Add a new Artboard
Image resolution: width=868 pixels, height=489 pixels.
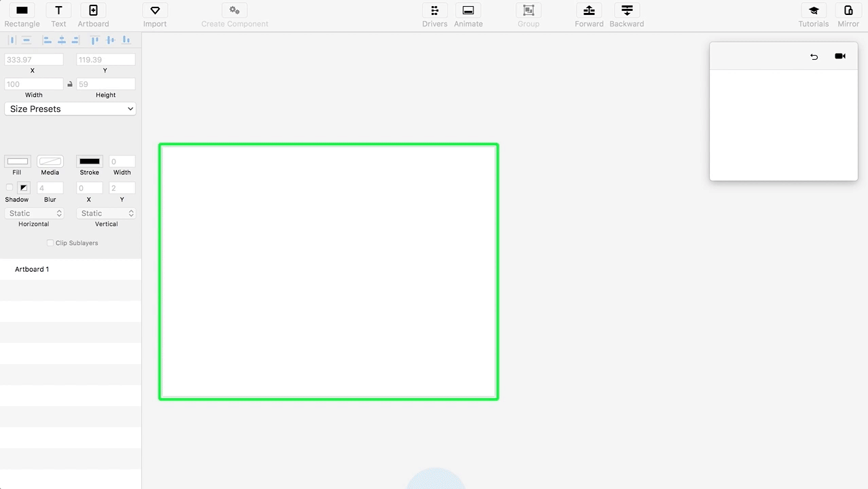tap(93, 10)
